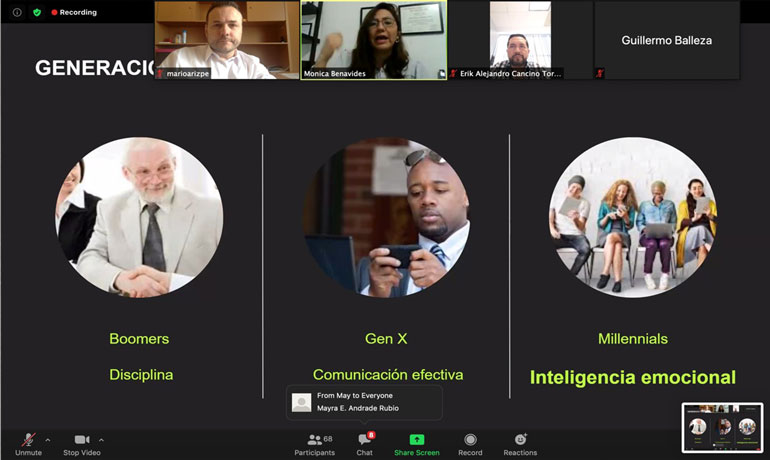This screenshot has height=460, width=770.
Task: Click the muted mic icon on Guillermo's tile
Action: 600,73
